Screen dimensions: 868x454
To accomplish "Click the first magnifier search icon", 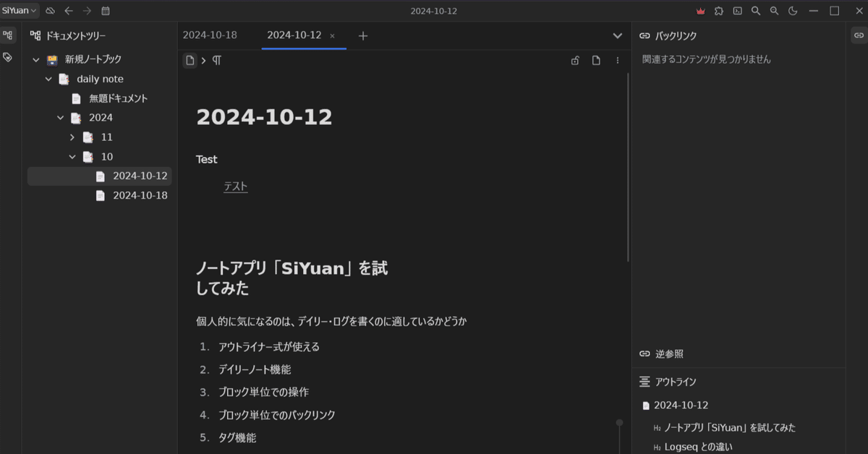I will click(756, 11).
